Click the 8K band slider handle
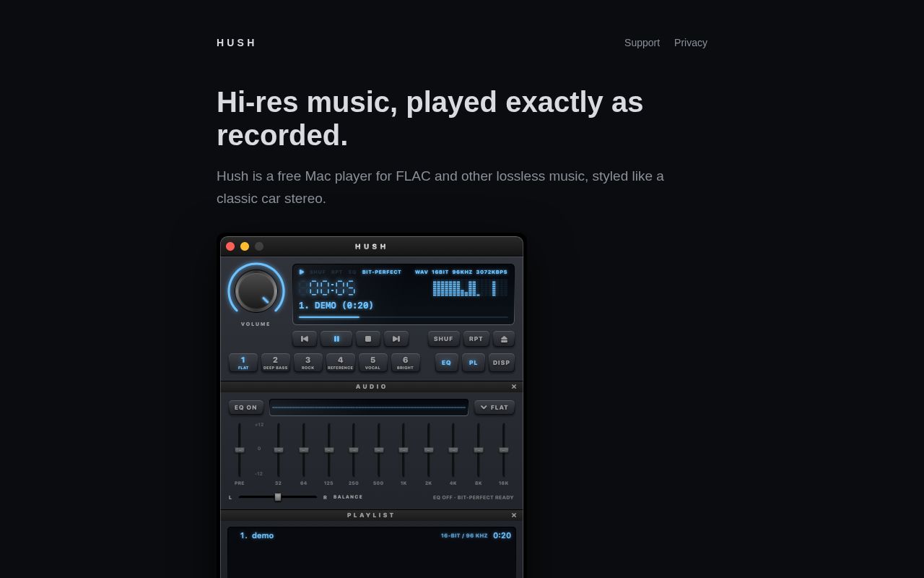 pyautogui.click(x=479, y=450)
